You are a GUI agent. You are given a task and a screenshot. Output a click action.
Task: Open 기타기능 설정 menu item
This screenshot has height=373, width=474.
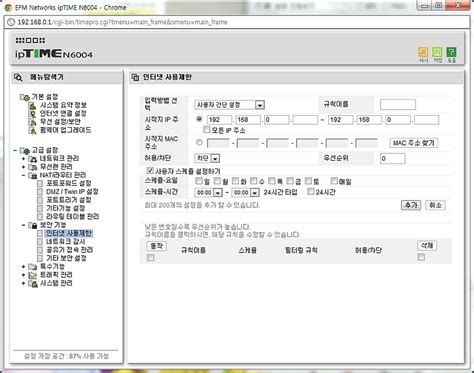coord(66,208)
